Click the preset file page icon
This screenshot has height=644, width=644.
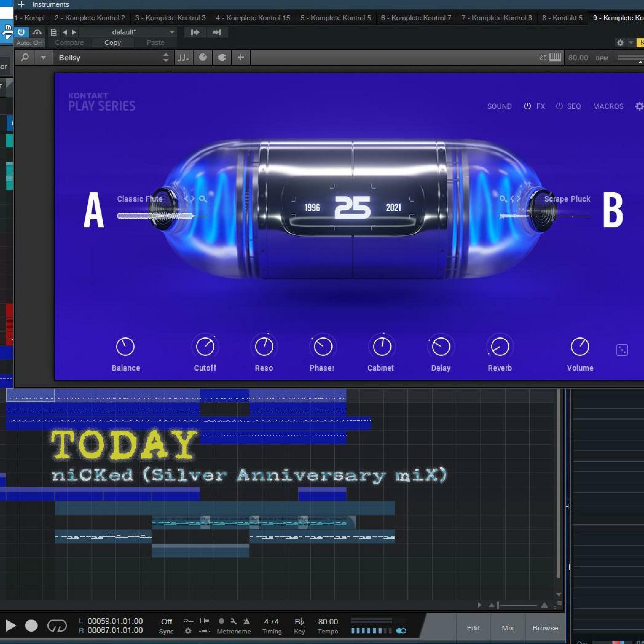click(53, 32)
